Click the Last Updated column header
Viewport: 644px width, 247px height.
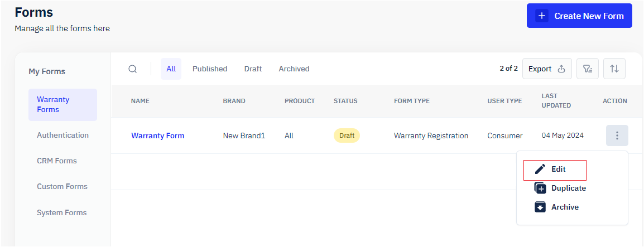click(556, 101)
